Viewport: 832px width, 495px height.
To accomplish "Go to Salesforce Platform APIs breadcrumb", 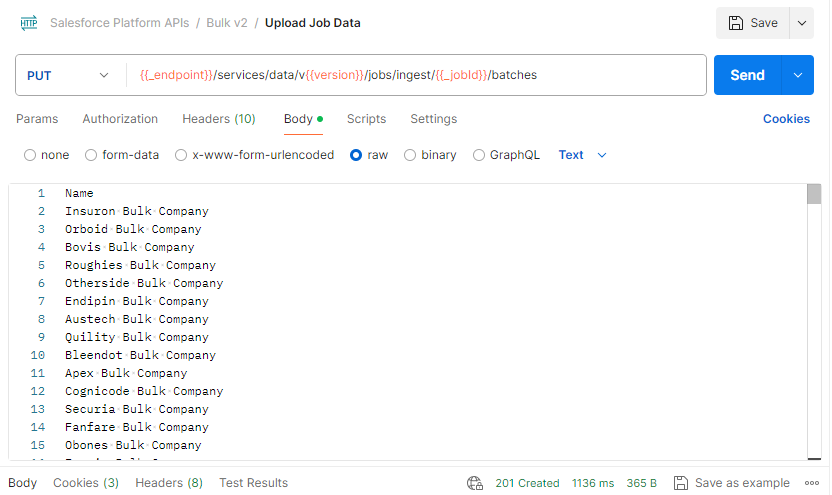I will [x=119, y=23].
